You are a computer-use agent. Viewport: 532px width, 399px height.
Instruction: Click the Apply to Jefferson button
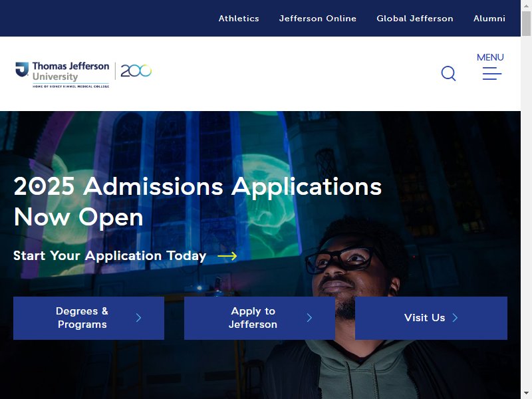click(259, 318)
